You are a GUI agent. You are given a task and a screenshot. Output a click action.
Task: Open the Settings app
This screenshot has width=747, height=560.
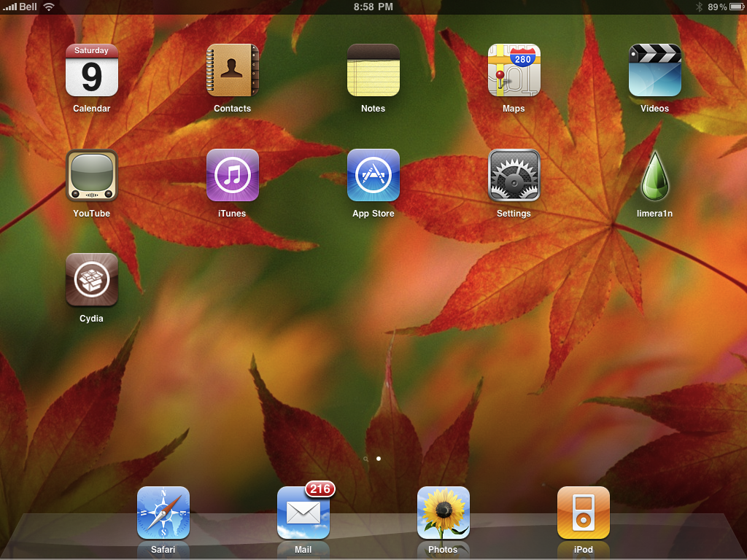coord(514,175)
